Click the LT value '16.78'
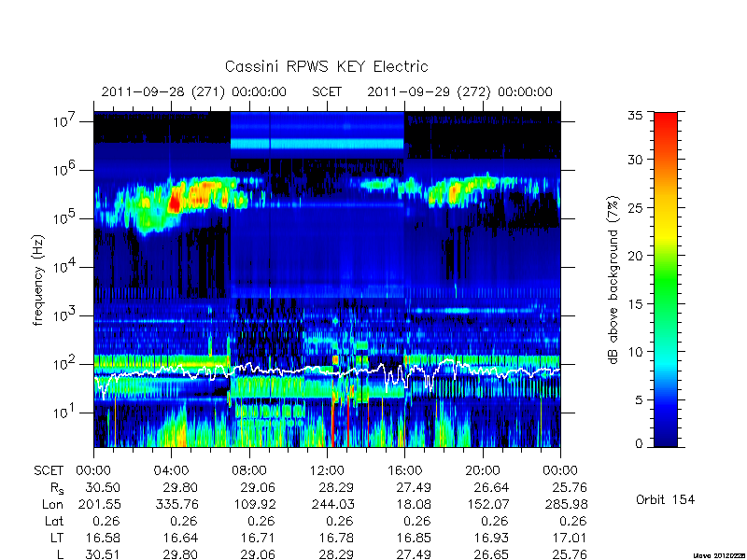The height and width of the screenshot is (560, 747). pos(336,538)
